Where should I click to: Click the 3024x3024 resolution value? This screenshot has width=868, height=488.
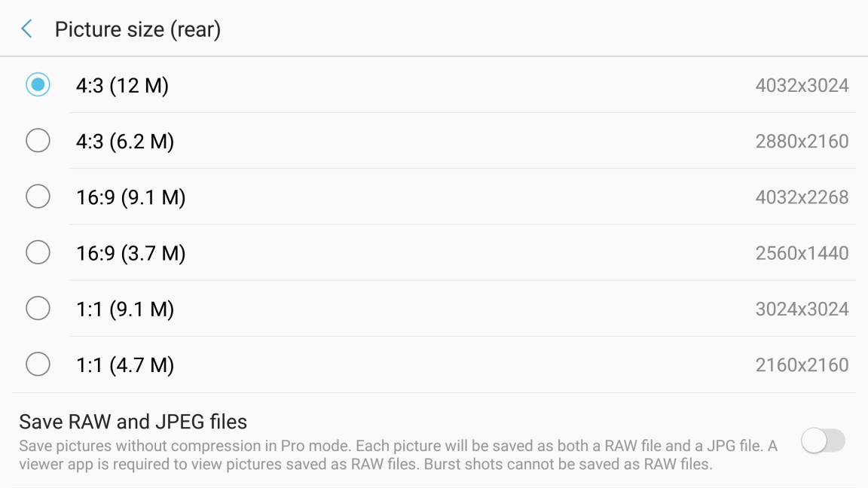point(802,309)
